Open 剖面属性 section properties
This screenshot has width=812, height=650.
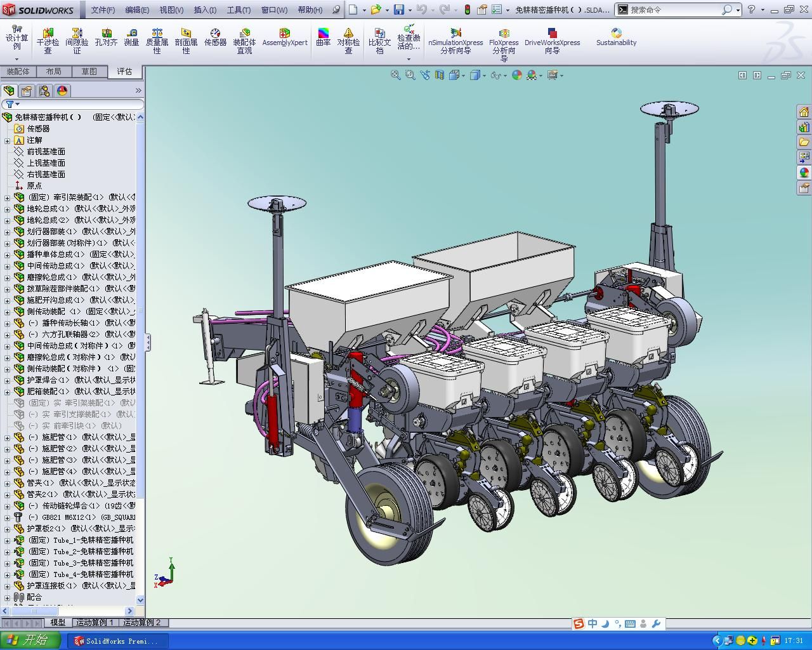(x=186, y=41)
